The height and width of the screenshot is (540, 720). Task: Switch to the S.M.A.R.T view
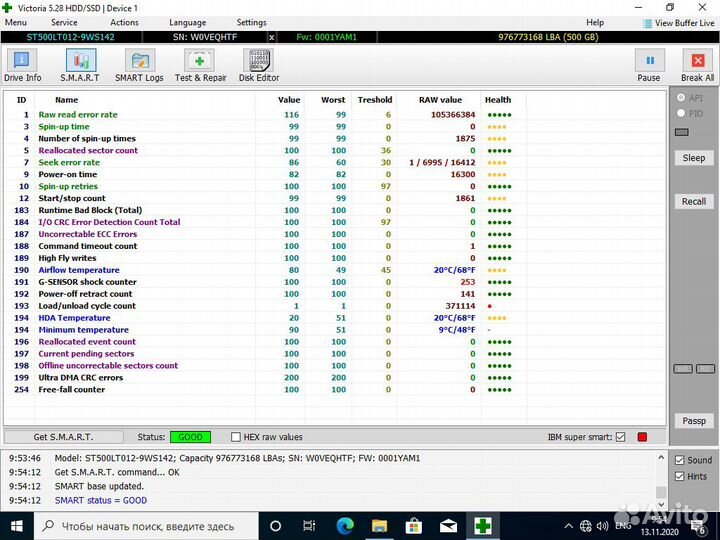80,65
